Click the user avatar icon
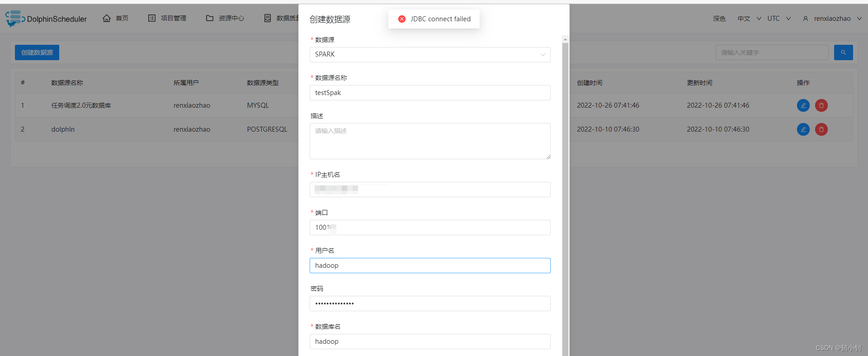 tap(806, 19)
